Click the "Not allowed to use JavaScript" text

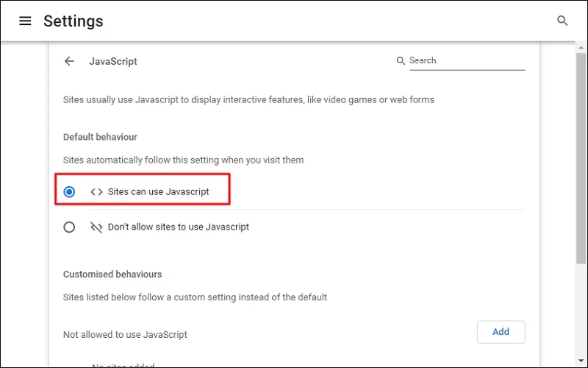[125, 335]
